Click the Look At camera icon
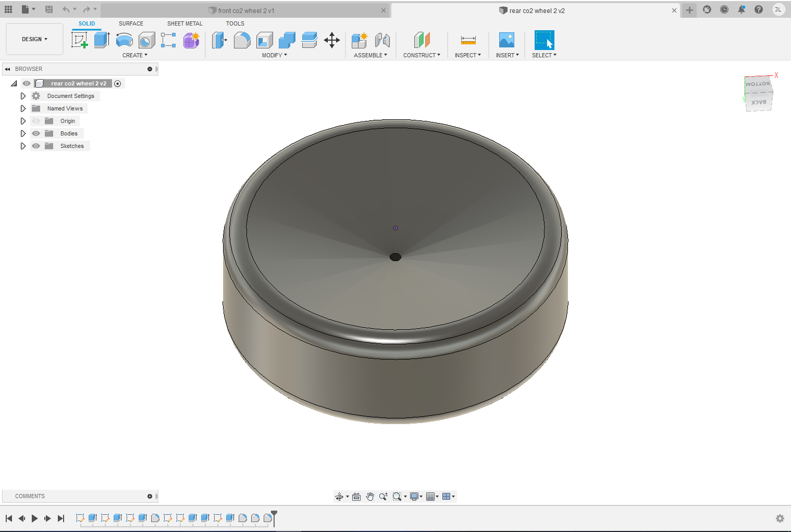 (x=356, y=497)
